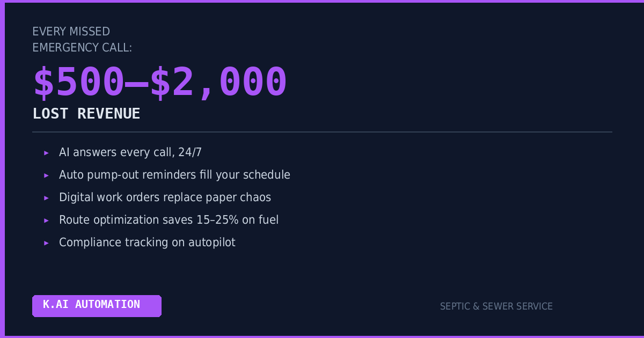Image resolution: width=644 pixels, height=338 pixels.
Task: Click the arrow bullet beside AI answers
Action: (46, 153)
